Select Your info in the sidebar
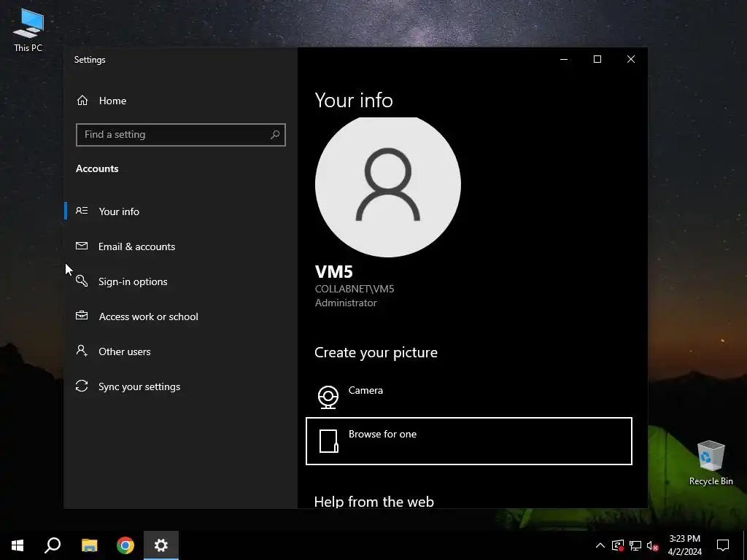 point(181,211)
